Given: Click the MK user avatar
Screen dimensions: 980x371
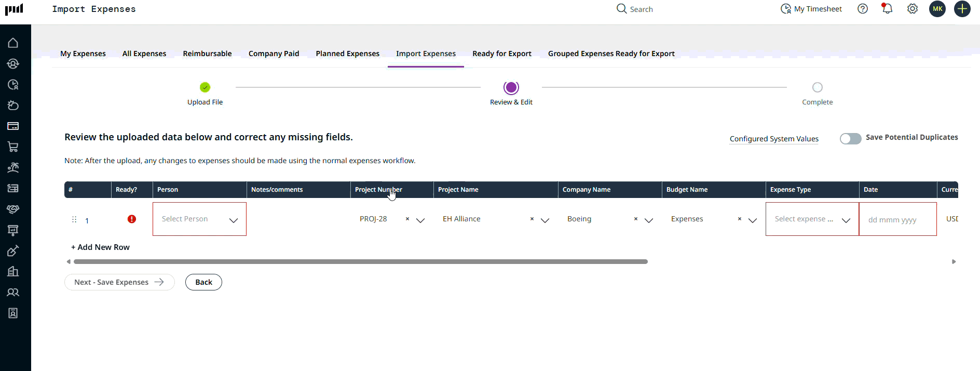Looking at the screenshot, I should click(x=937, y=9).
